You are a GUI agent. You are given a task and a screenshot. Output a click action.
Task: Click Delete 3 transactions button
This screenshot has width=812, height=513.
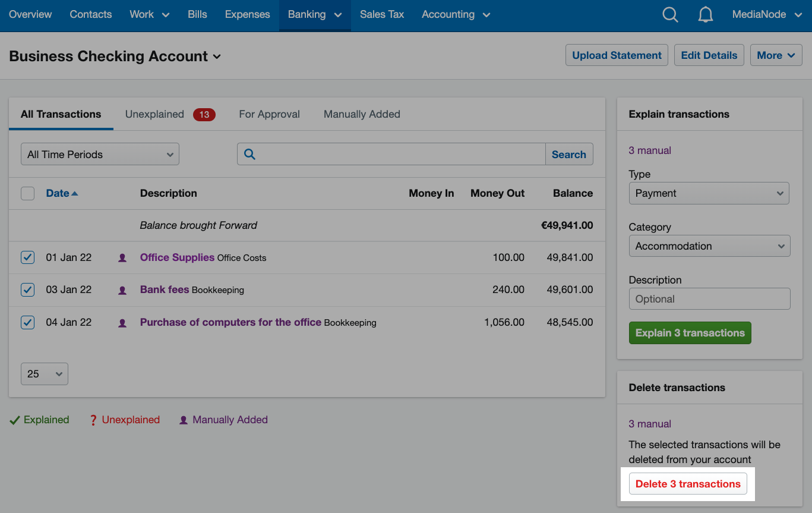[688, 484]
